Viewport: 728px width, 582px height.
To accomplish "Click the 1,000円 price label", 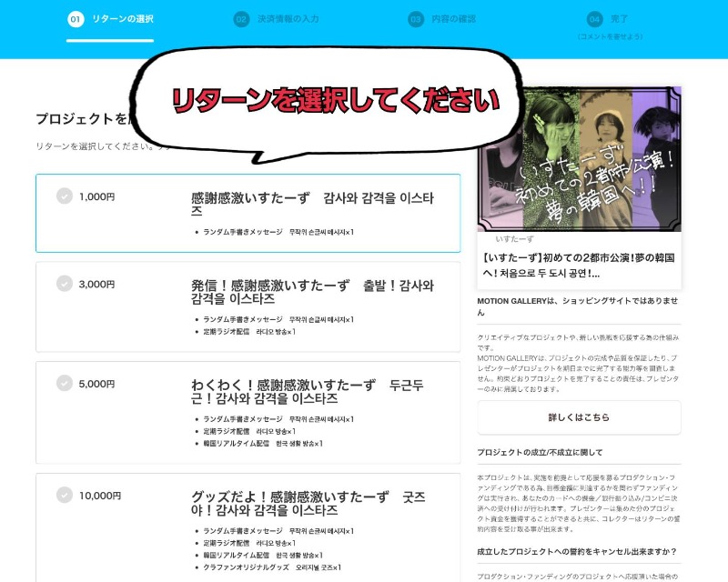I will (x=96, y=196).
